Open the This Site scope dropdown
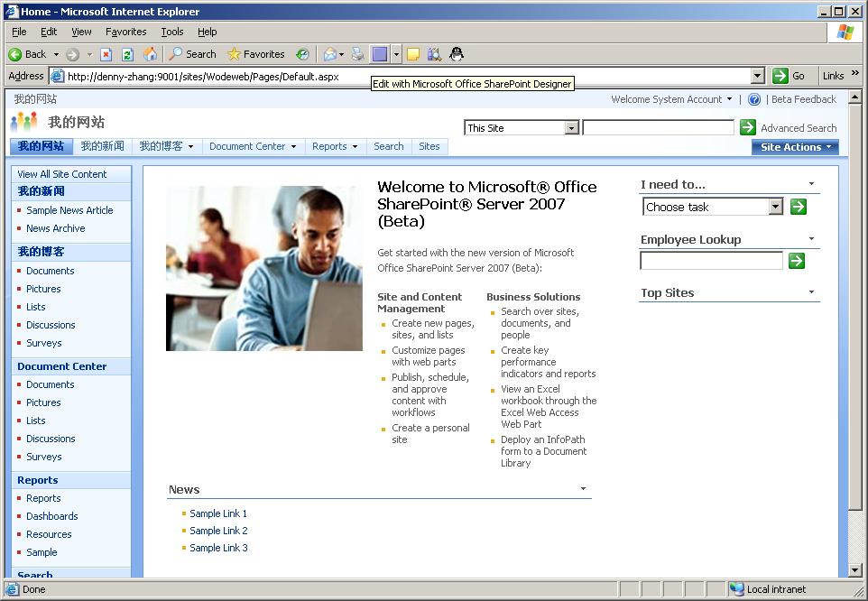The image size is (868, 601). click(572, 128)
